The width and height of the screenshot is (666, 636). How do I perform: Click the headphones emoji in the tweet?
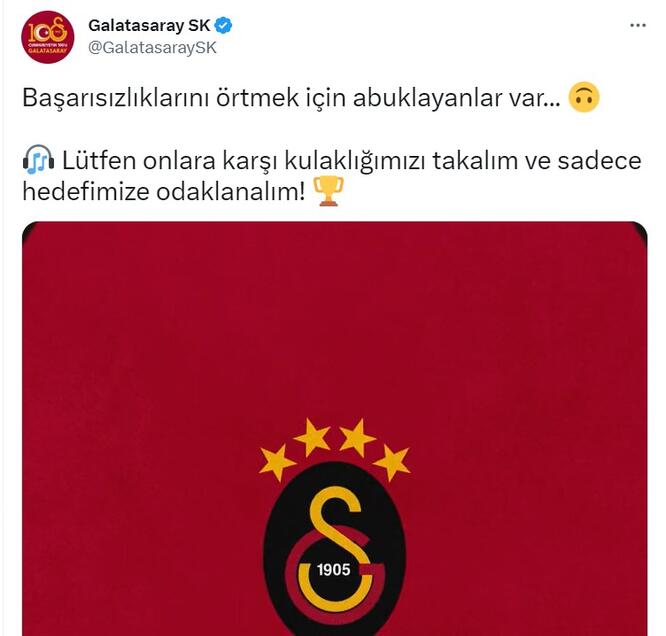click(38, 160)
